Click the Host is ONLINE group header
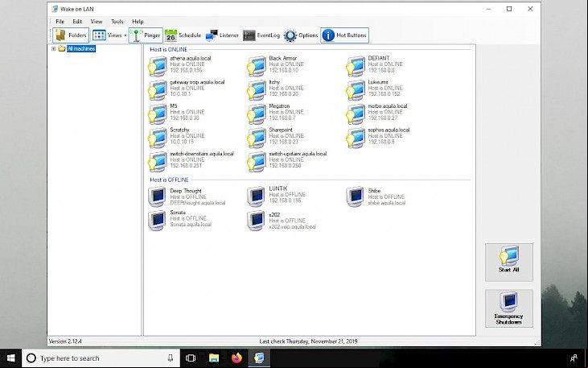This screenshot has width=588, height=368. point(168,49)
